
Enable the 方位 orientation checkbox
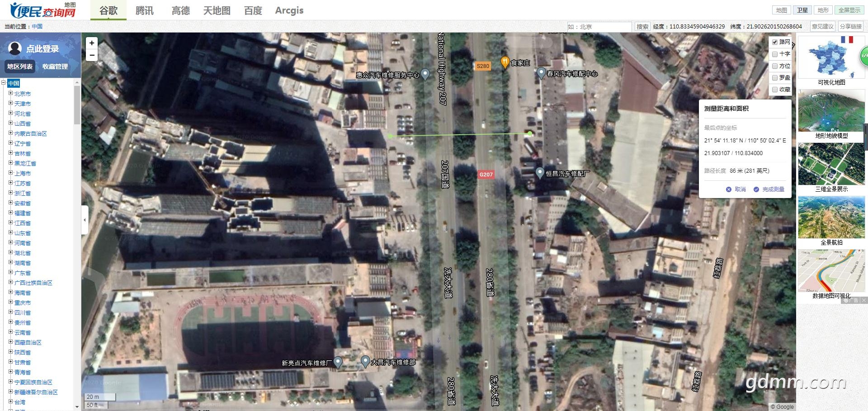(x=775, y=66)
